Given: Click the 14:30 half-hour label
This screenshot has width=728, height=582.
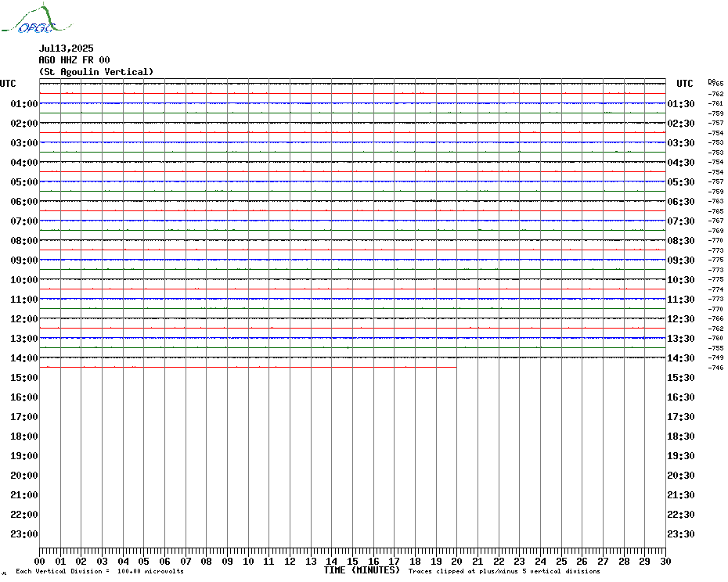Looking at the screenshot, I should pos(681,357).
